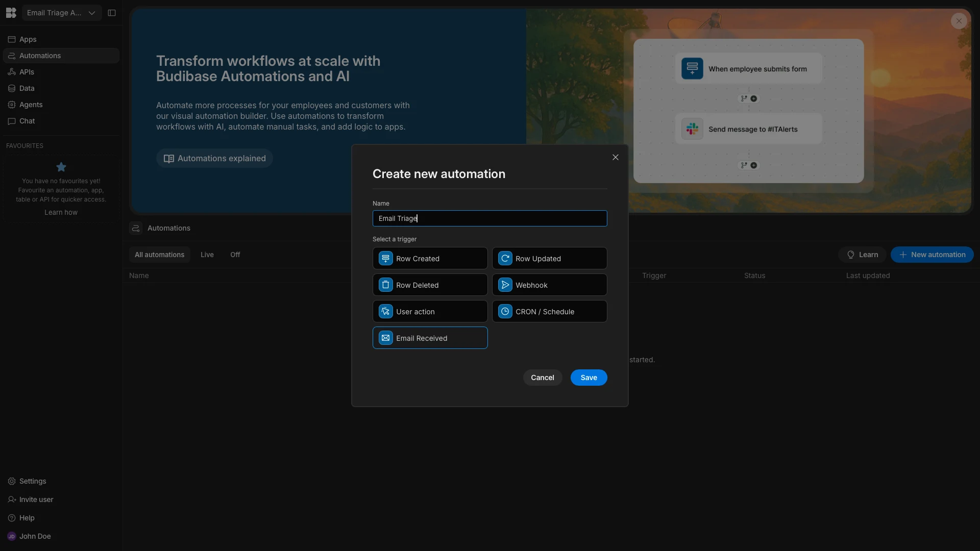Open the Email Triage app dropdown

(x=61, y=13)
